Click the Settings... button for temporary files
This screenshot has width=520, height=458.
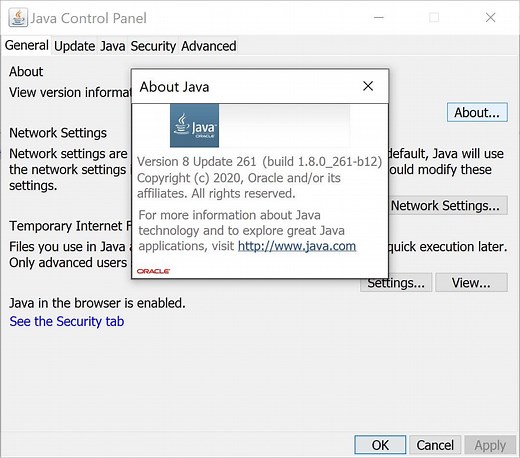[396, 283]
